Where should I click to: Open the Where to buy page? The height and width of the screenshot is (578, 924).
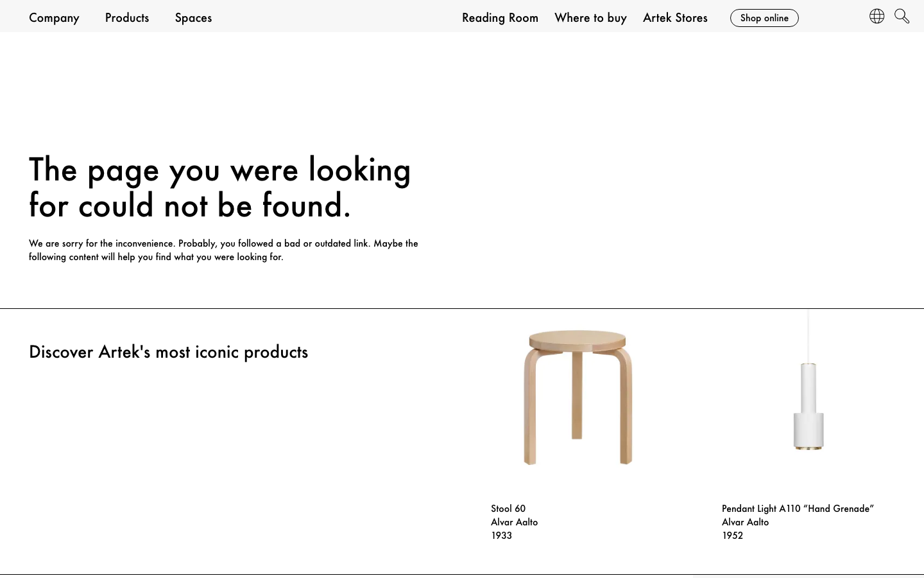590,17
